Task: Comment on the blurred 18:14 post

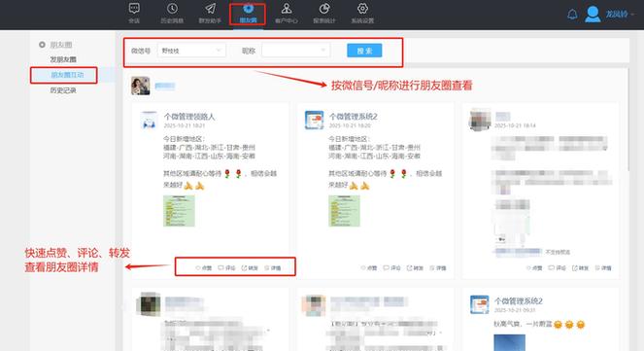Action: (557, 268)
